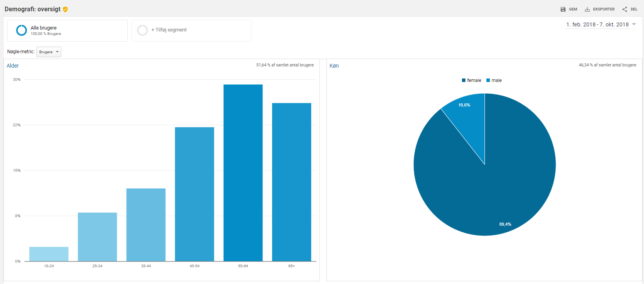Expand the date range selector arrow
The height and width of the screenshot is (284, 644).
point(634,24)
